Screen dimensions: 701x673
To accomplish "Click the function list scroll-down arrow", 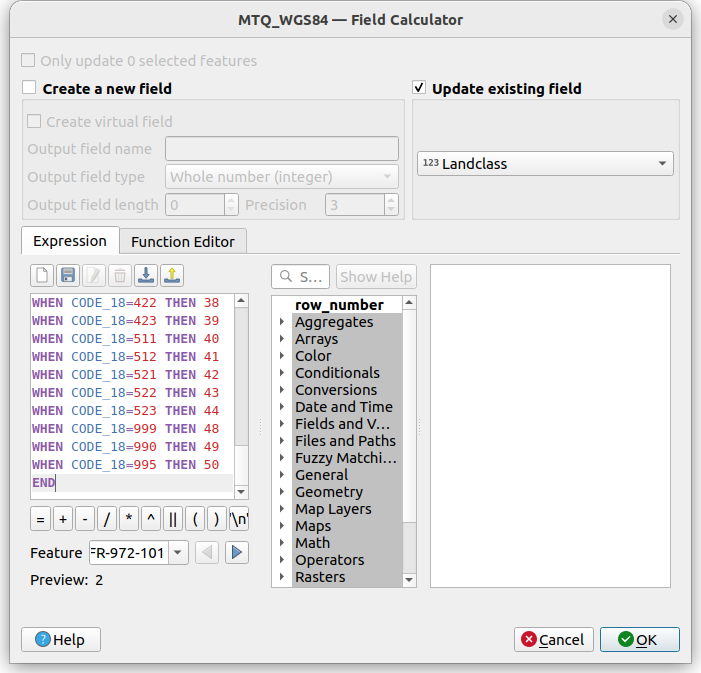I will point(409,580).
